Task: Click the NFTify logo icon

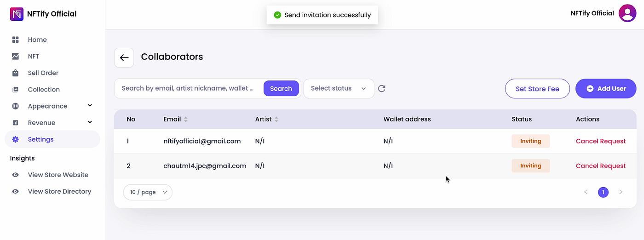Action: pos(17,14)
